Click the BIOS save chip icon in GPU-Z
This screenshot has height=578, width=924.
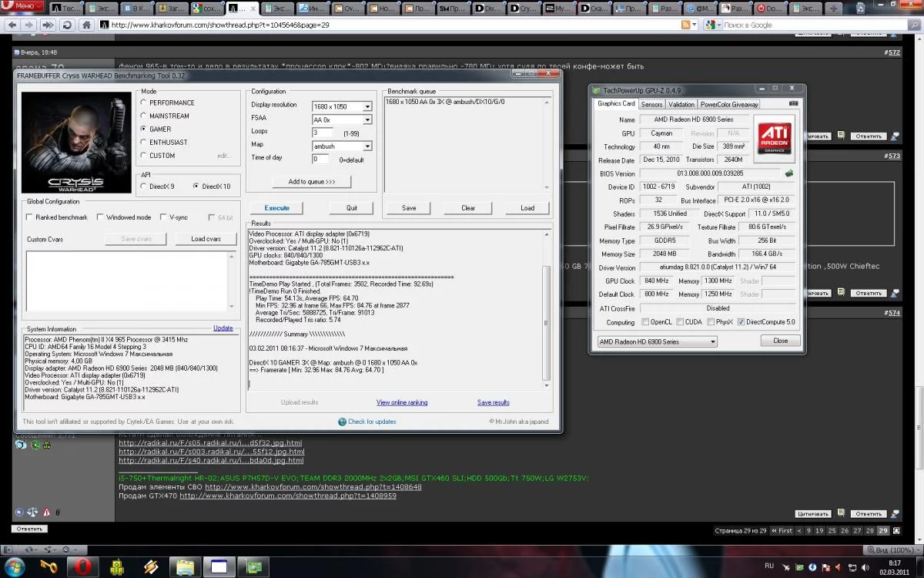point(789,174)
